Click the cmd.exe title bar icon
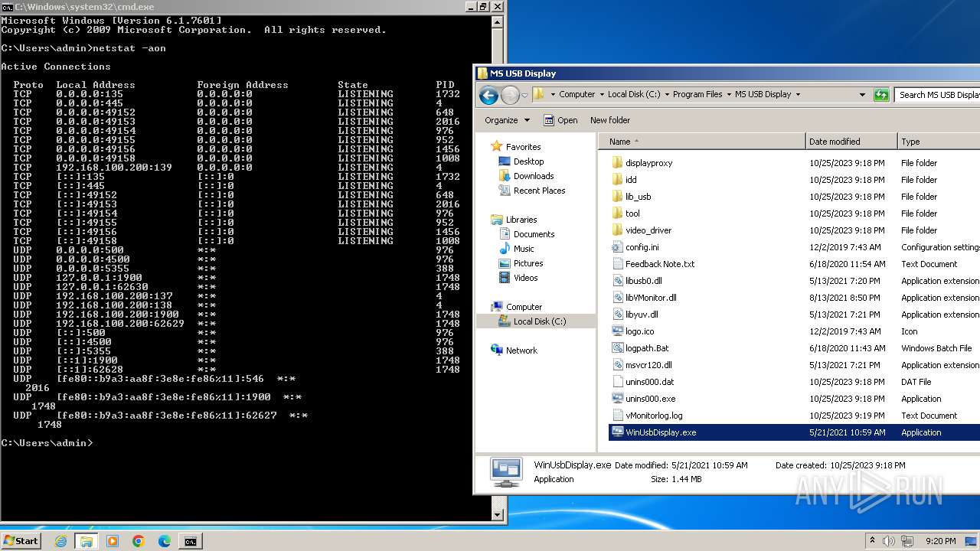This screenshot has height=551, width=980. pos(7,6)
